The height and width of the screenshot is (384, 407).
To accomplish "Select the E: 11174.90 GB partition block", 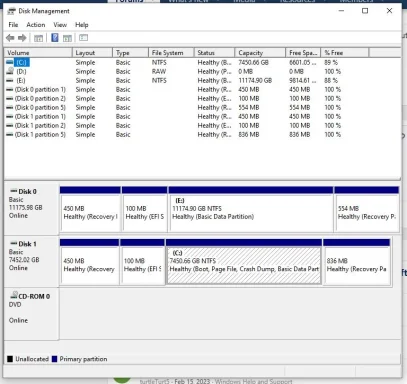I will 251,209.
